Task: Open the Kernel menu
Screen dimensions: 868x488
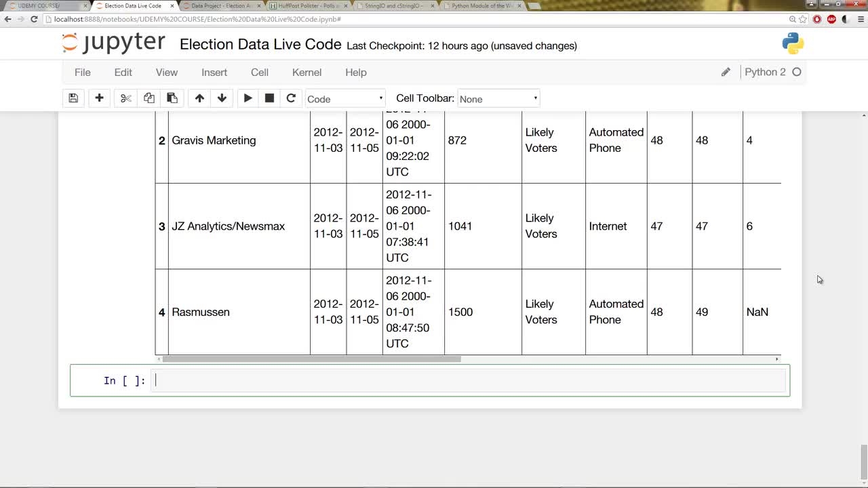Action: tap(307, 73)
